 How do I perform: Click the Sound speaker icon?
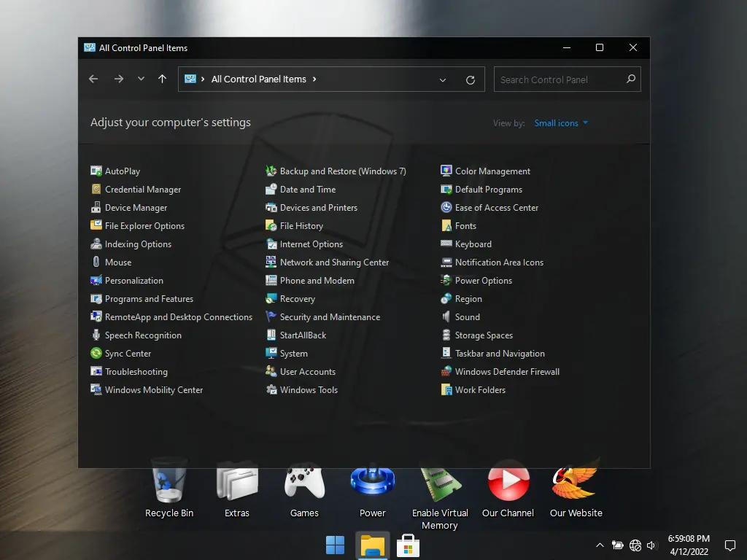(x=446, y=316)
